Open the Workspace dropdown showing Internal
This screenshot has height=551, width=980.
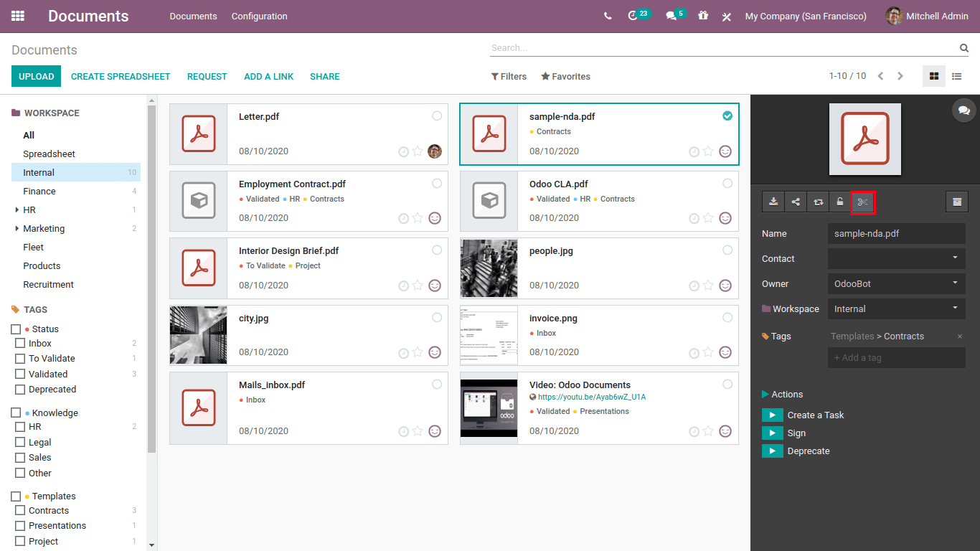896,309
